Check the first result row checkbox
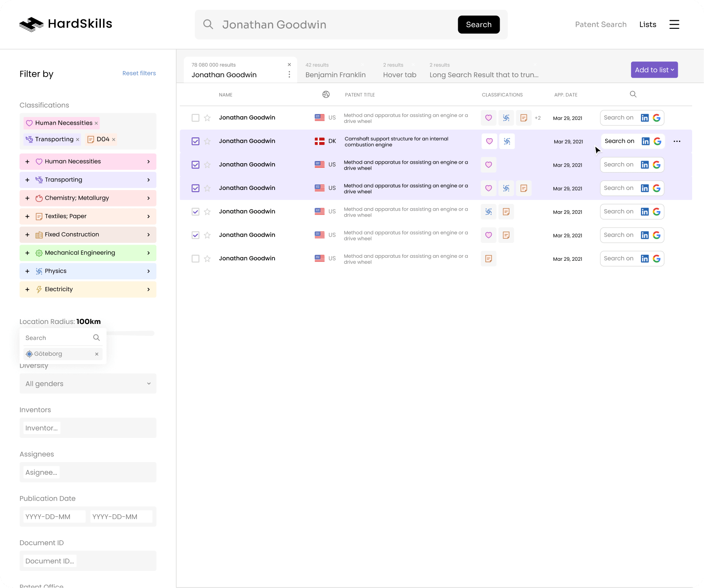 coord(195,118)
